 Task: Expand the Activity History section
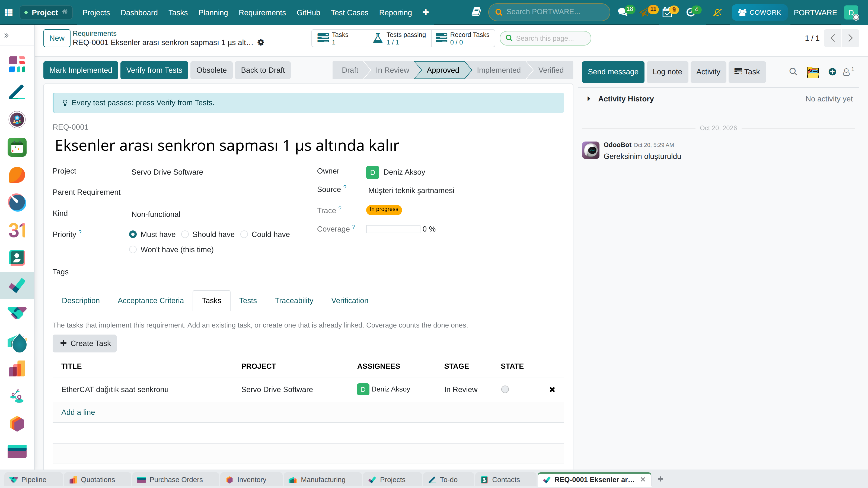point(588,99)
